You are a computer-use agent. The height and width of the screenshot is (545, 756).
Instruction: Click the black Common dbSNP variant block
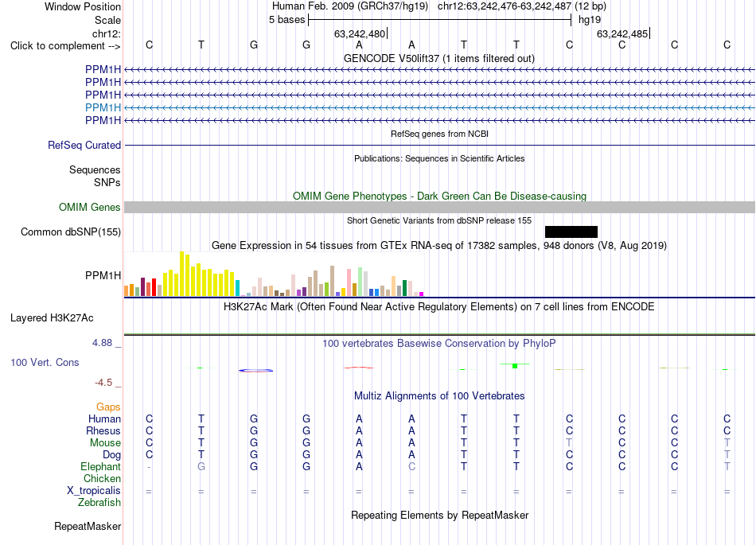click(x=571, y=232)
